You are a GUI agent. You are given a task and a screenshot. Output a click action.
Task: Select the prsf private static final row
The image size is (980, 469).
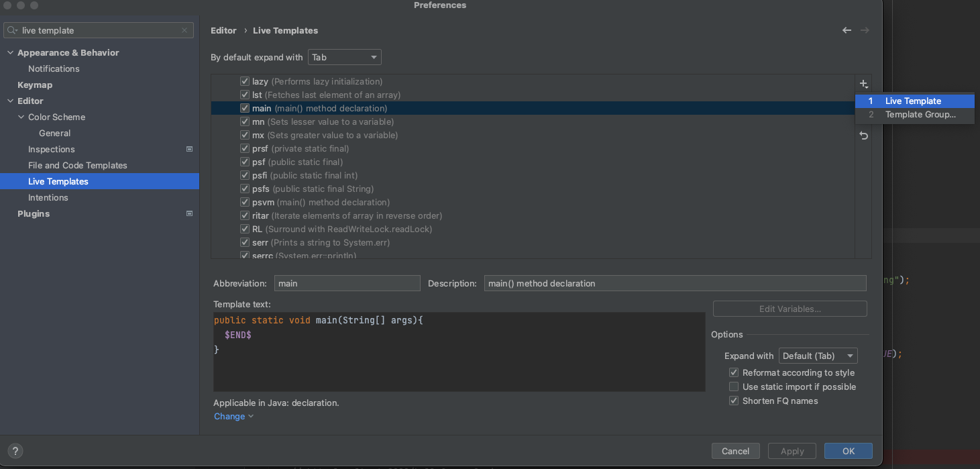pyautogui.click(x=533, y=148)
